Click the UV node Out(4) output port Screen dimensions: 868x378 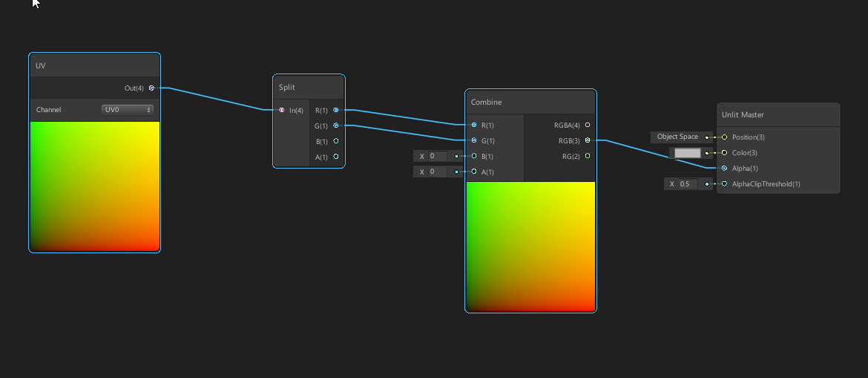tap(151, 88)
